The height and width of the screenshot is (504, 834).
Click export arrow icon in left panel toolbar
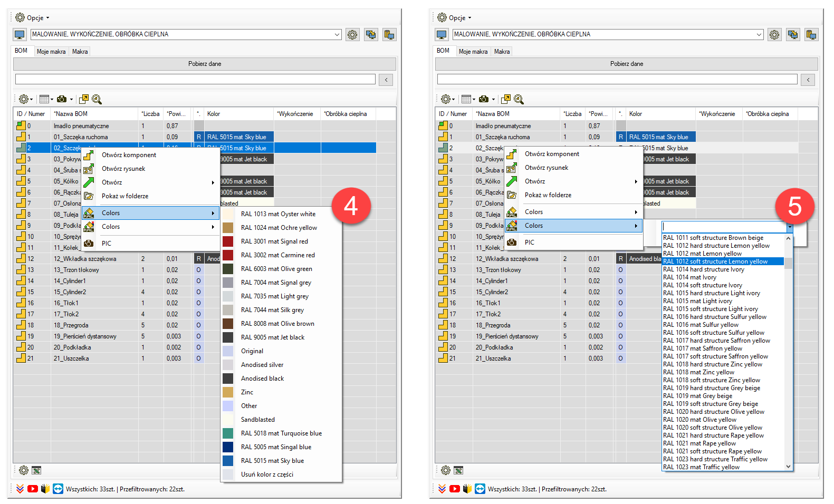tap(84, 99)
